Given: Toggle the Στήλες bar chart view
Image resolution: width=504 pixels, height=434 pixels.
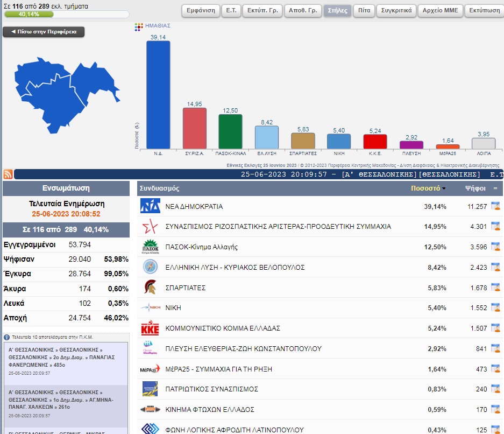Looking at the screenshot, I should [337, 11].
